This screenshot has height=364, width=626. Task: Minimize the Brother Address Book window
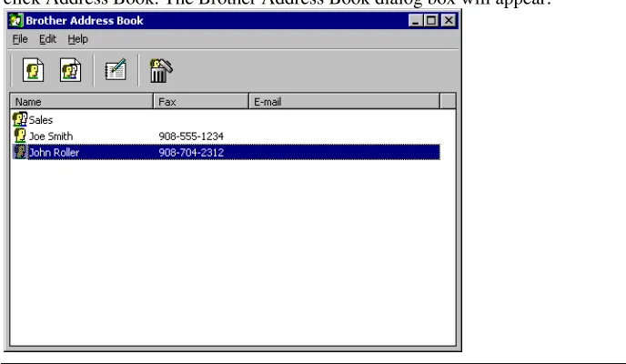pos(416,20)
